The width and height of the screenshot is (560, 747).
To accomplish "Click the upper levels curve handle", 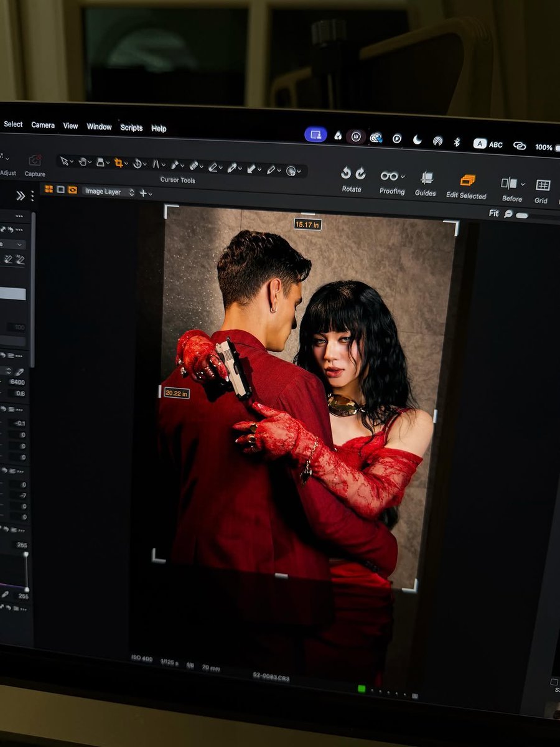I will point(26,553).
